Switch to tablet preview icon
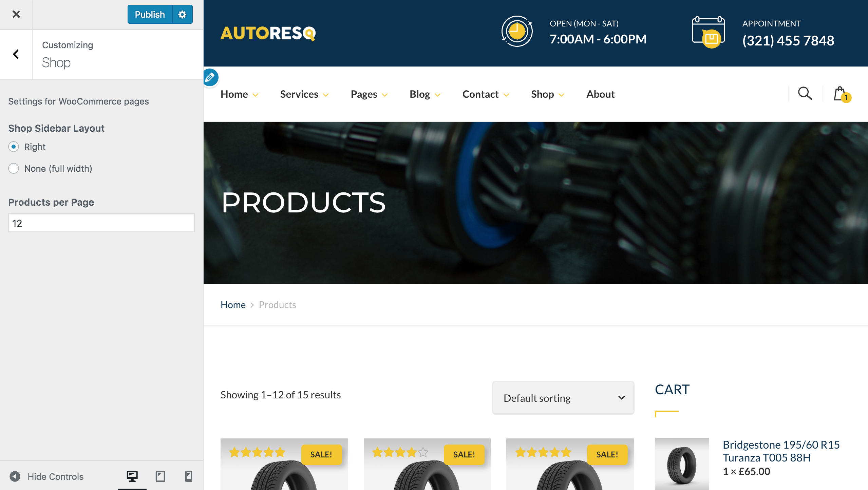 [160, 476]
